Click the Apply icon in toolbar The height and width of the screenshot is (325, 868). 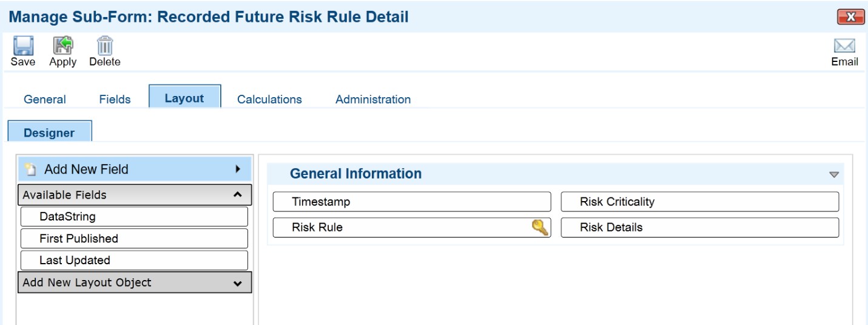pos(62,46)
